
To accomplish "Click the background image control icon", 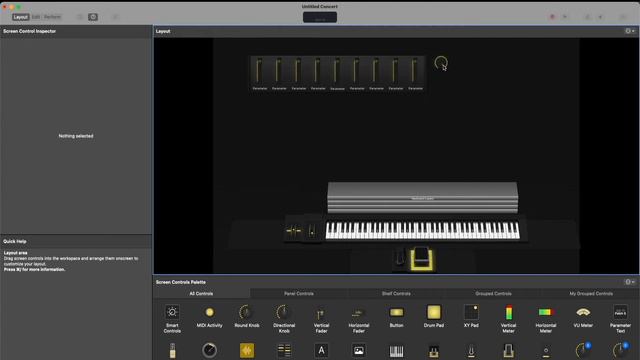I will click(x=359, y=351).
